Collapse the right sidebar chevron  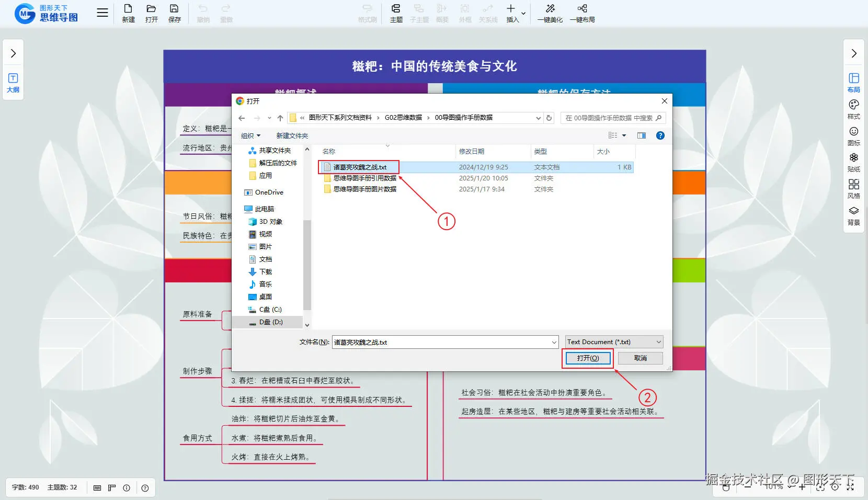click(854, 53)
